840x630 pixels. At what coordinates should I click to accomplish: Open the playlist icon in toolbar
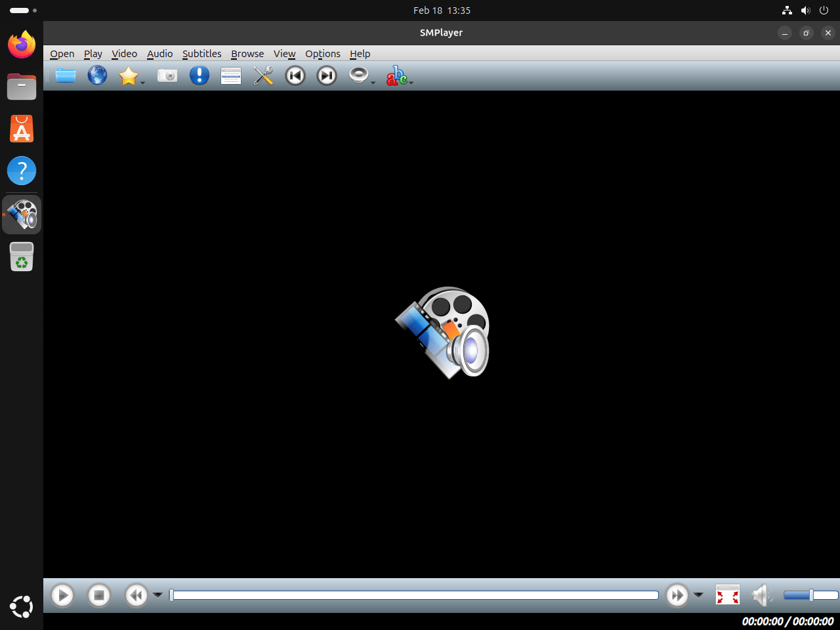pyautogui.click(x=231, y=76)
